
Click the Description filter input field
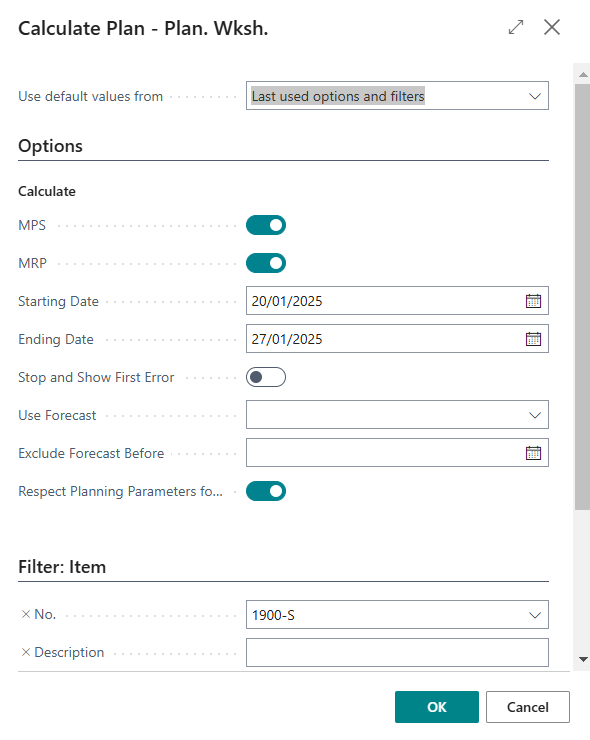tap(397, 653)
